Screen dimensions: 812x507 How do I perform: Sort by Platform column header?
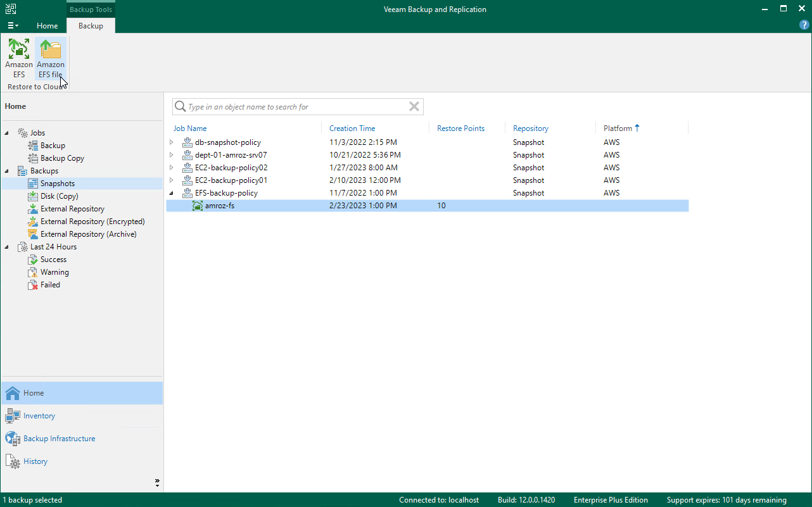click(x=618, y=128)
